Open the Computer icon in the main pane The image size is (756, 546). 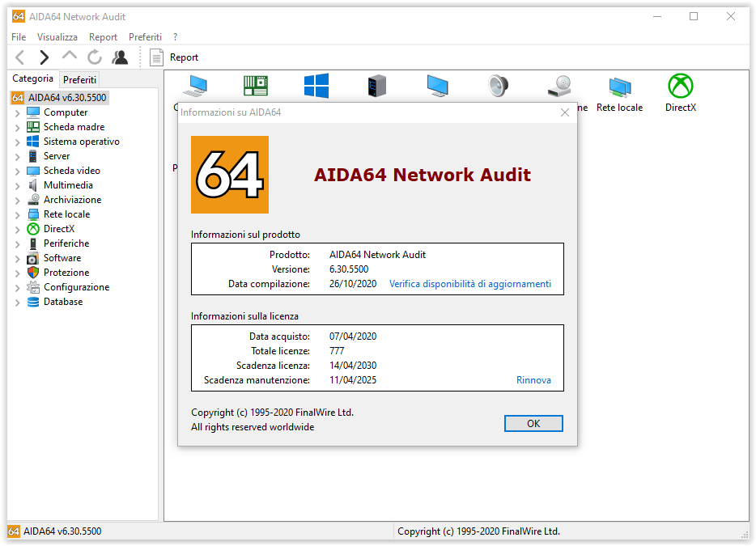196,87
